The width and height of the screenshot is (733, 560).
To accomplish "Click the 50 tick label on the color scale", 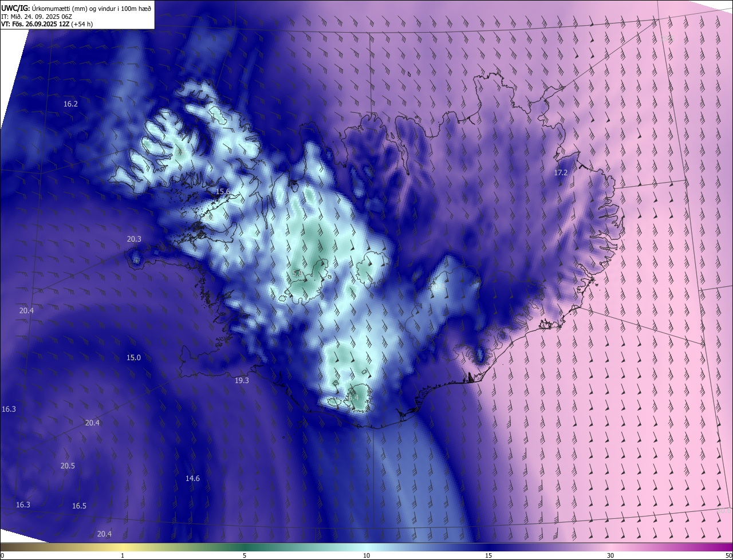I will click(x=728, y=555).
